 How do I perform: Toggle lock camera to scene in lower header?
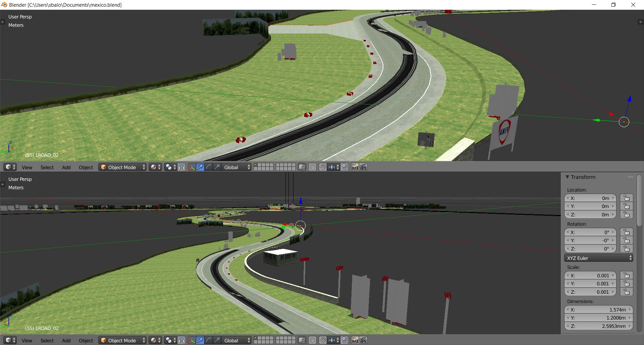tap(302, 340)
